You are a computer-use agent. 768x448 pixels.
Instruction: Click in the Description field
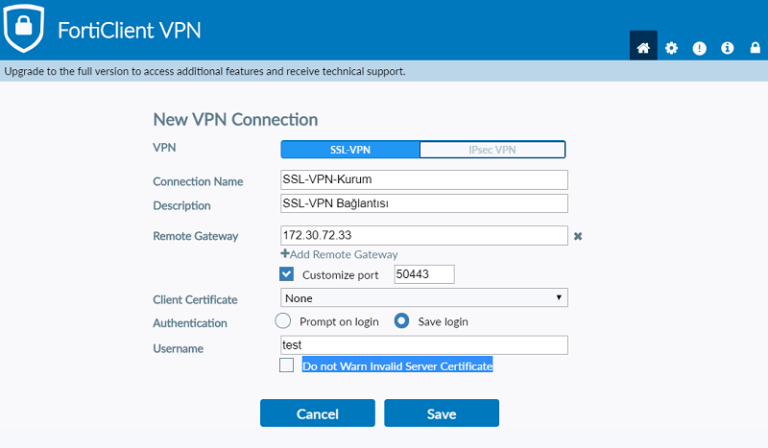(424, 204)
